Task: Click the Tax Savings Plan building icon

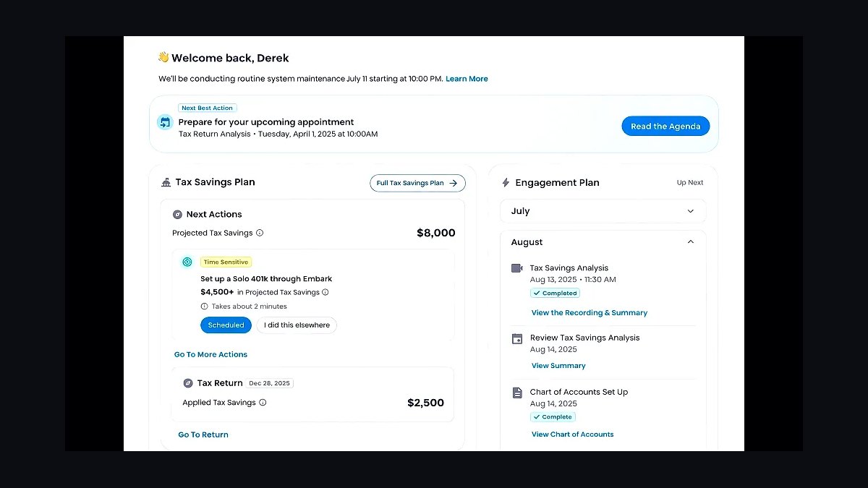Action: (166, 183)
